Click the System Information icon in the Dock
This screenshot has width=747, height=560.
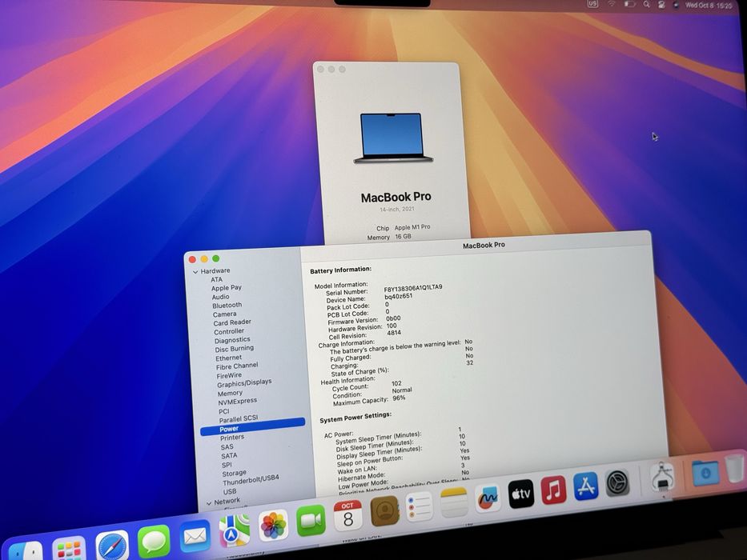663,477
